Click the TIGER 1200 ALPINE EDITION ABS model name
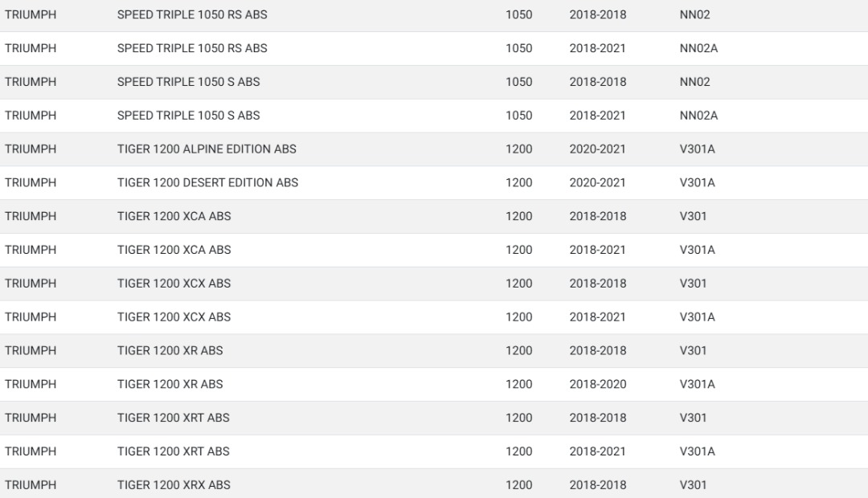868x498 pixels. pos(207,149)
